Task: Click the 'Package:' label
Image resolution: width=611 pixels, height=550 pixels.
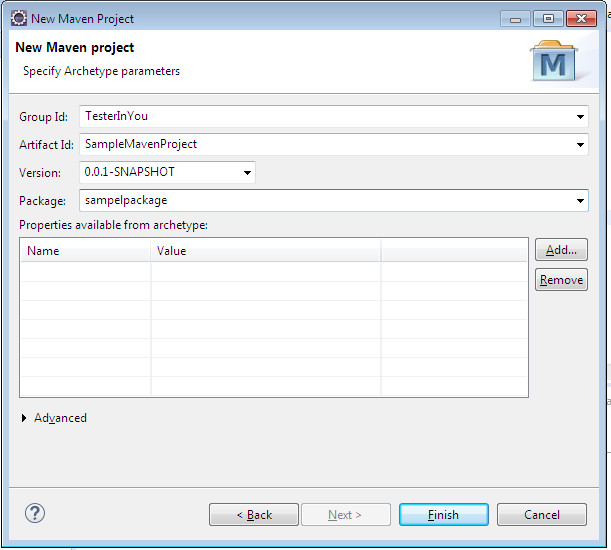Action: [42, 201]
